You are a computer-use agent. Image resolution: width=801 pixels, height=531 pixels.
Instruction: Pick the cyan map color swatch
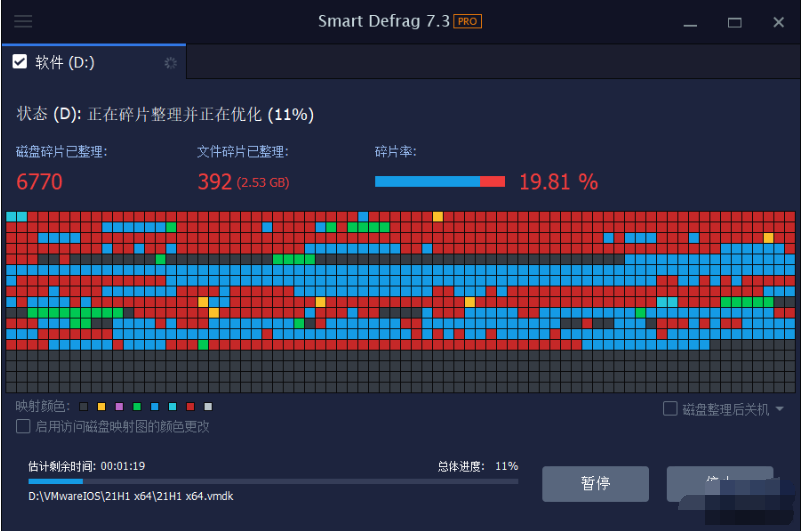point(173,407)
